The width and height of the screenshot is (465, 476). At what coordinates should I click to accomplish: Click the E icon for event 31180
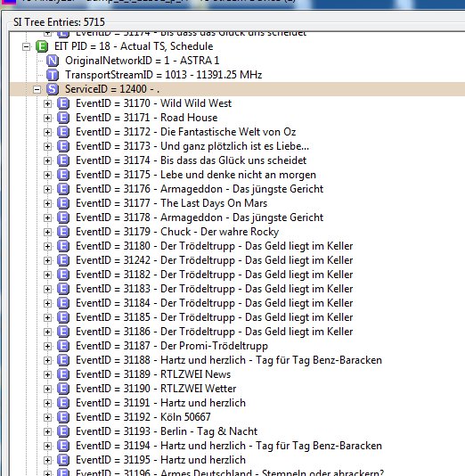pos(63,246)
